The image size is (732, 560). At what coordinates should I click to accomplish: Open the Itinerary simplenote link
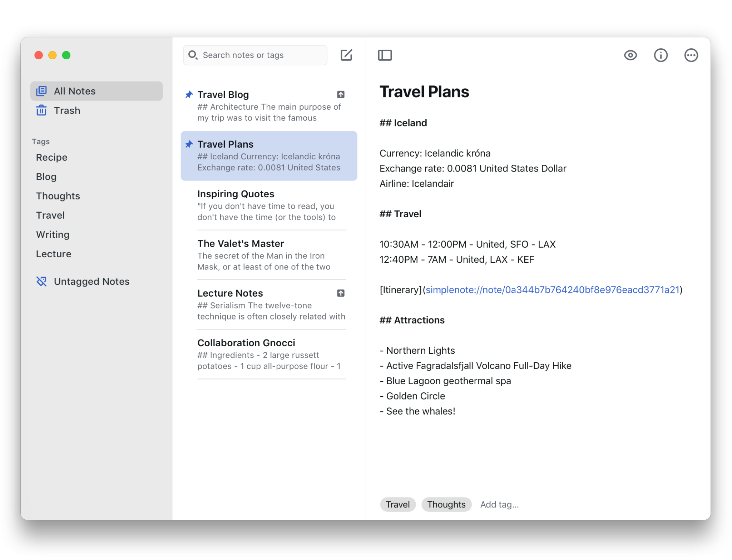click(552, 290)
